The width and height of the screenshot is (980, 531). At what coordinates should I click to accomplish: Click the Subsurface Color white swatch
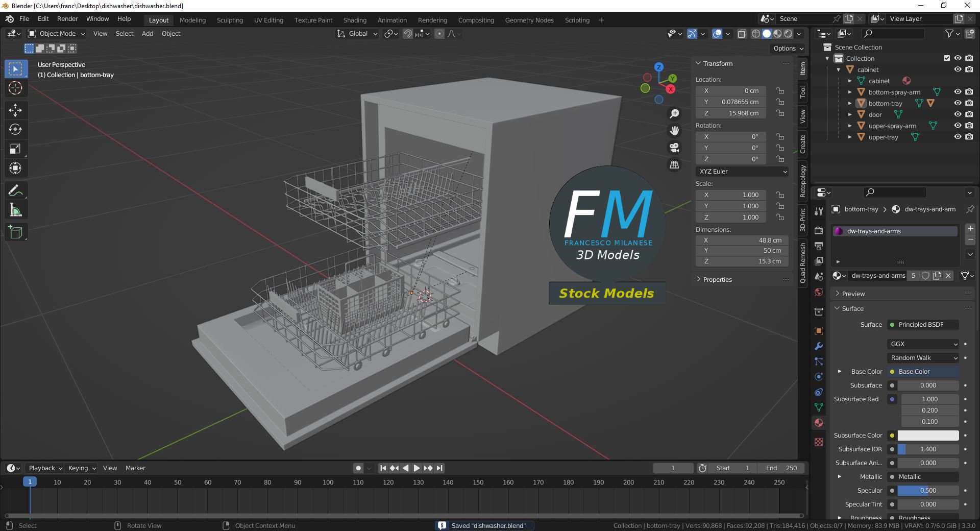click(x=928, y=436)
